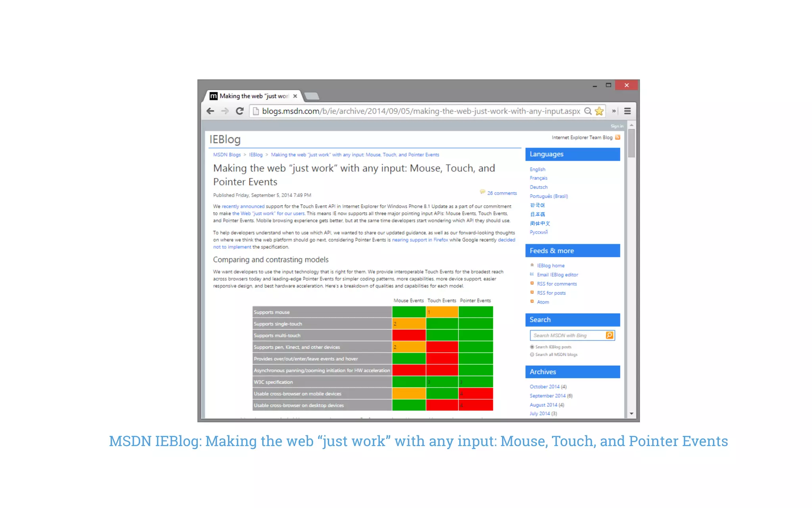This screenshot has width=812, height=508.
Task: Open the Chrome hamburger menu
Action: click(627, 112)
